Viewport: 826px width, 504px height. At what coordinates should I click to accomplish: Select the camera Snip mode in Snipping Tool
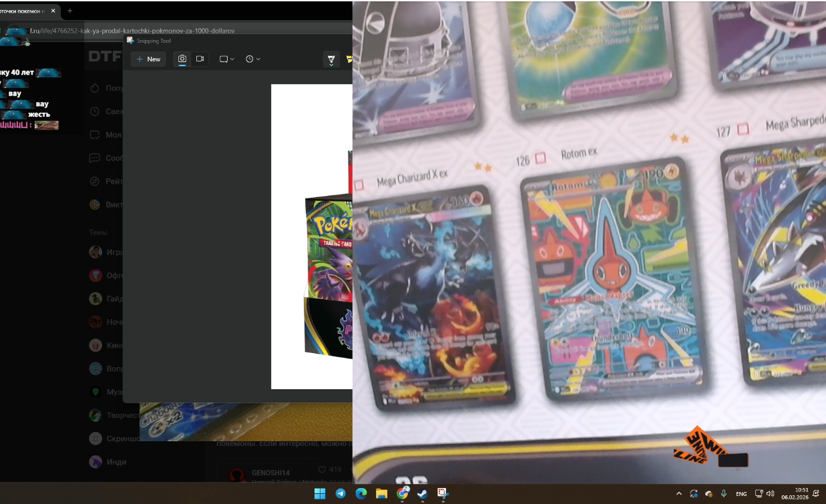[182, 59]
